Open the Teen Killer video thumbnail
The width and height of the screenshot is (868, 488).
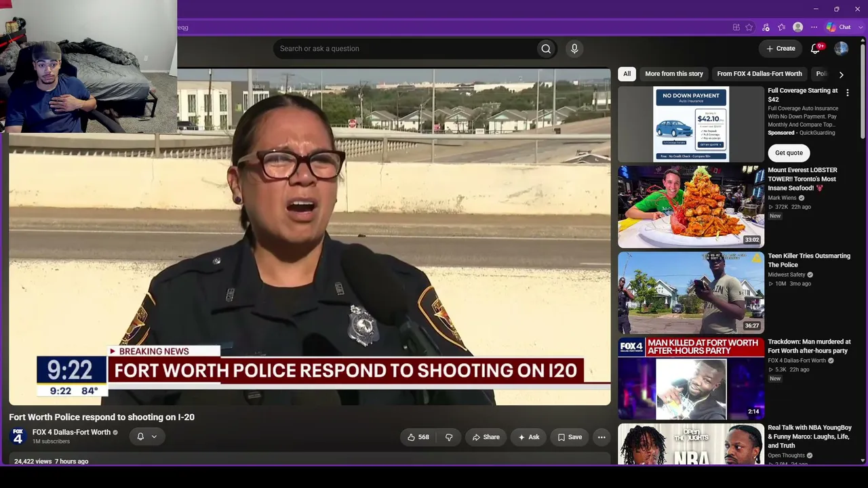691,293
